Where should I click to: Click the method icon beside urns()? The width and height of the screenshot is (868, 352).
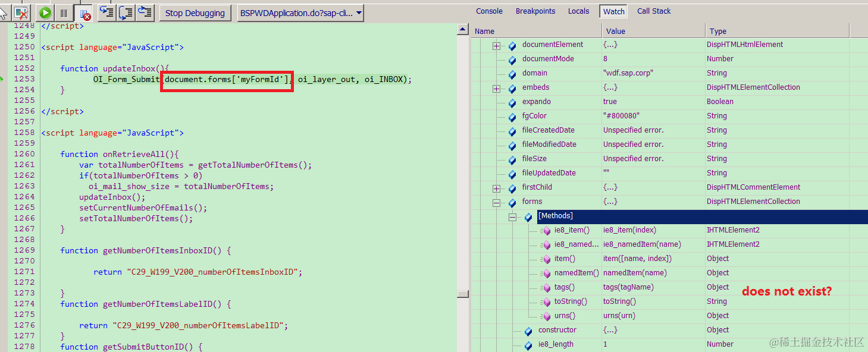546,317
